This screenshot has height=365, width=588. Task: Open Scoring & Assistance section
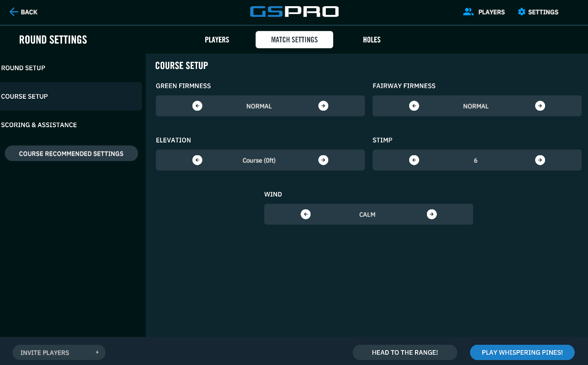pyautogui.click(x=39, y=125)
